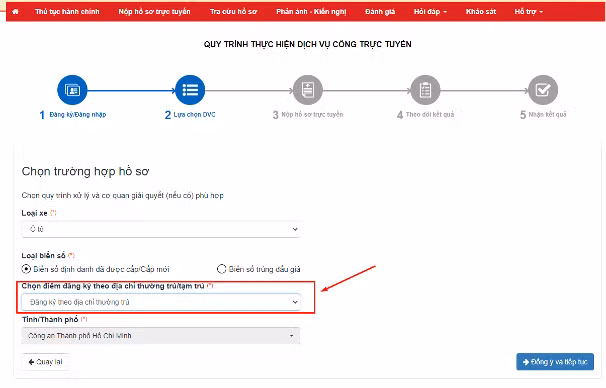Open Thủ tục hành chính menu item
Image resolution: width=606 pixels, height=388 pixels.
tap(67, 12)
